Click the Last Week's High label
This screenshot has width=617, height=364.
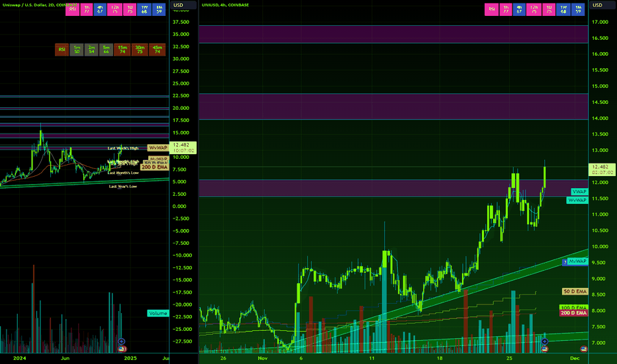click(x=123, y=148)
